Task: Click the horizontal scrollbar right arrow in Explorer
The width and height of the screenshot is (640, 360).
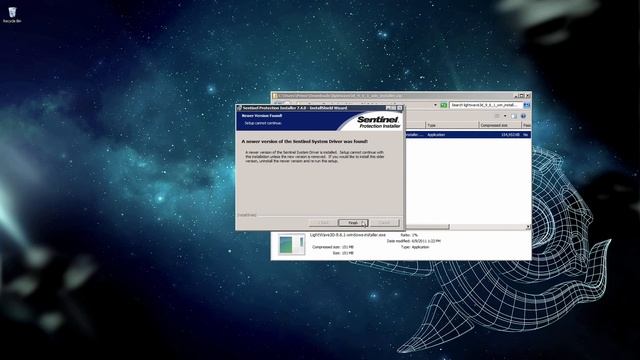Action: tap(528, 227)
